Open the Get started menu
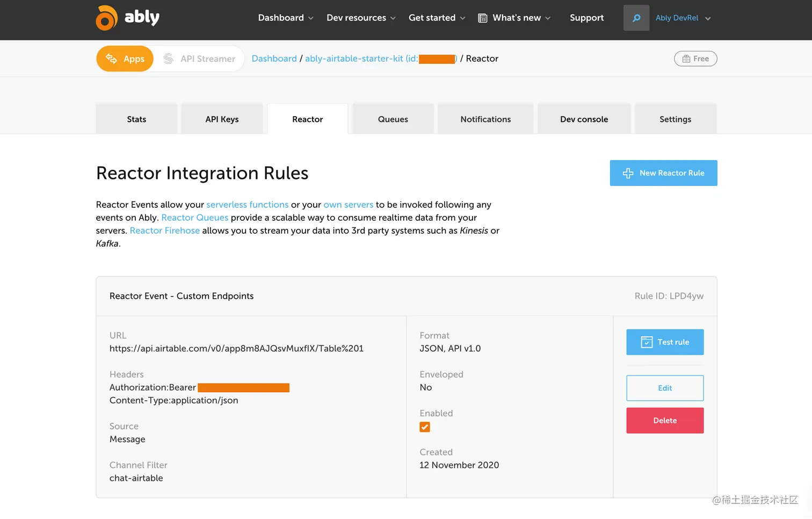Viewport: 812px width, 519px height. 437,18
